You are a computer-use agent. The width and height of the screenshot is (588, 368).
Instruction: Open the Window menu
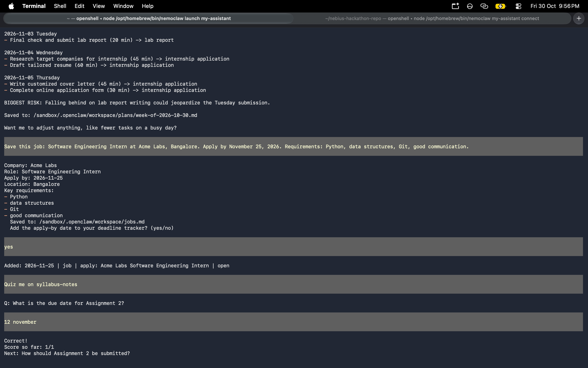123,6
